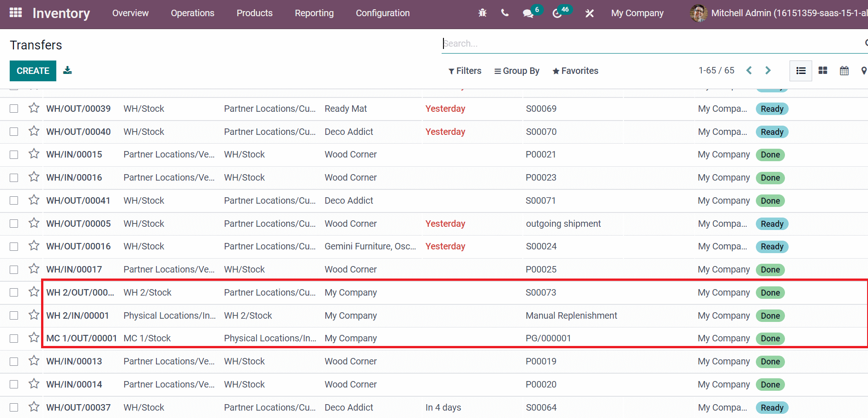
Task: Open the apps grid menu
Action: coord(16,13)
